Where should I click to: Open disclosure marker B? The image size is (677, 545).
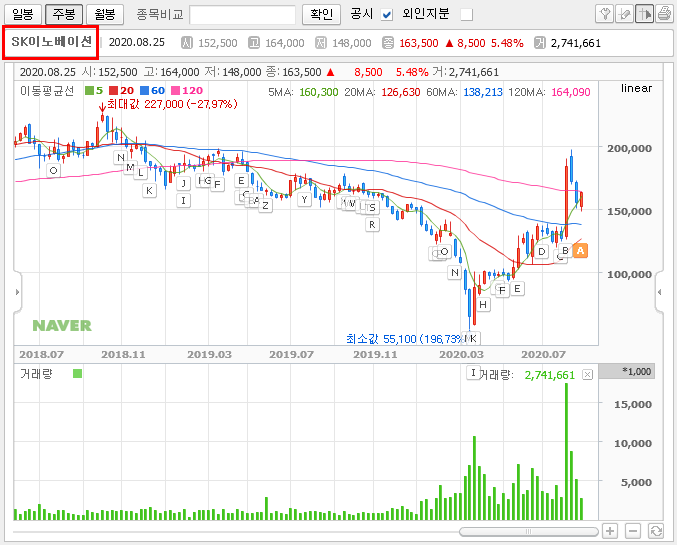click(565, 250)
